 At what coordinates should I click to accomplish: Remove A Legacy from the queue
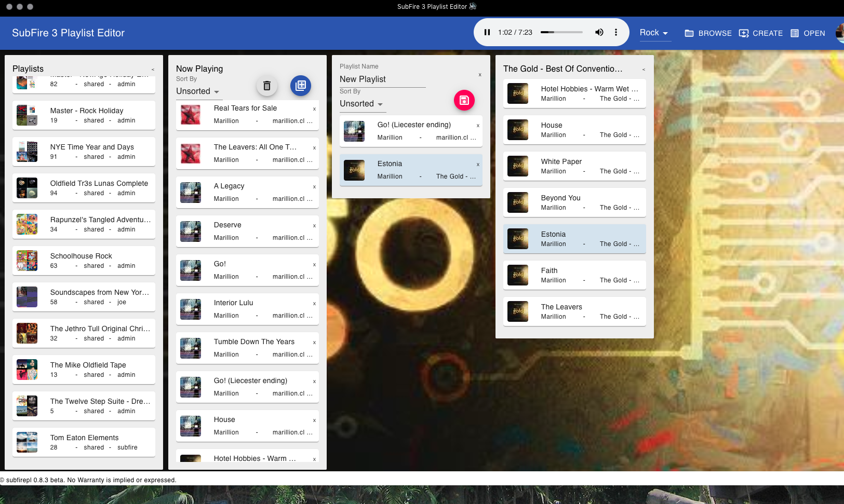click(314, 187)
